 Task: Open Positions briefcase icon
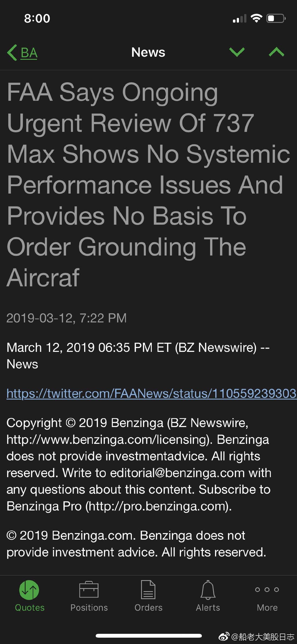(89, 590)
